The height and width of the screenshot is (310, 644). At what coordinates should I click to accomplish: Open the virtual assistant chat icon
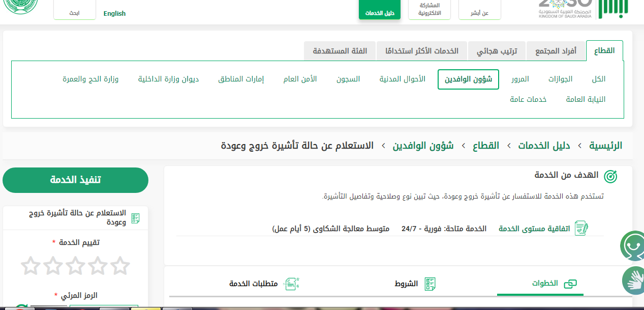pyautogui.click(x=632, y=246)
